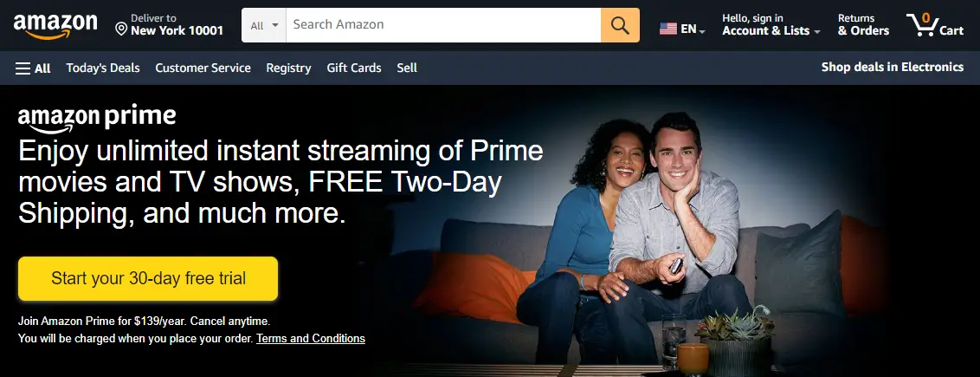This screenshot has height=377, width=980.
Task: Open the Terms and Conditions link
Action: coord(311,338)
